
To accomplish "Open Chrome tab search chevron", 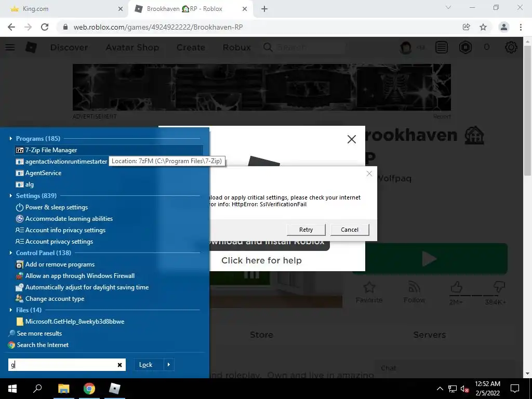I will coord(448,7).
